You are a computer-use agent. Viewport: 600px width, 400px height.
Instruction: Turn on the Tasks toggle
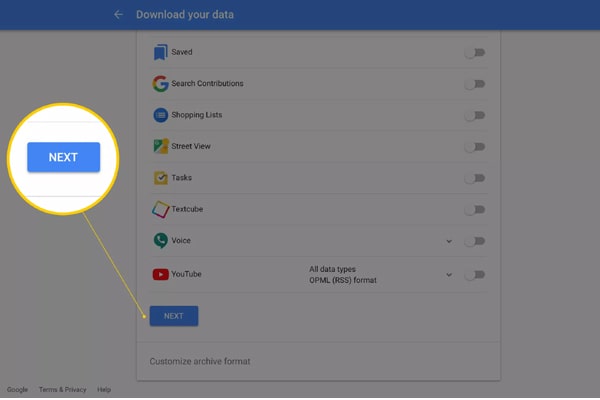474,178
